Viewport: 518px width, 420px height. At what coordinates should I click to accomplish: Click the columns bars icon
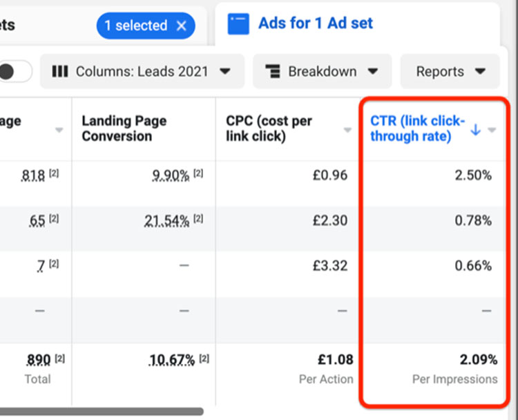[60, 71]
